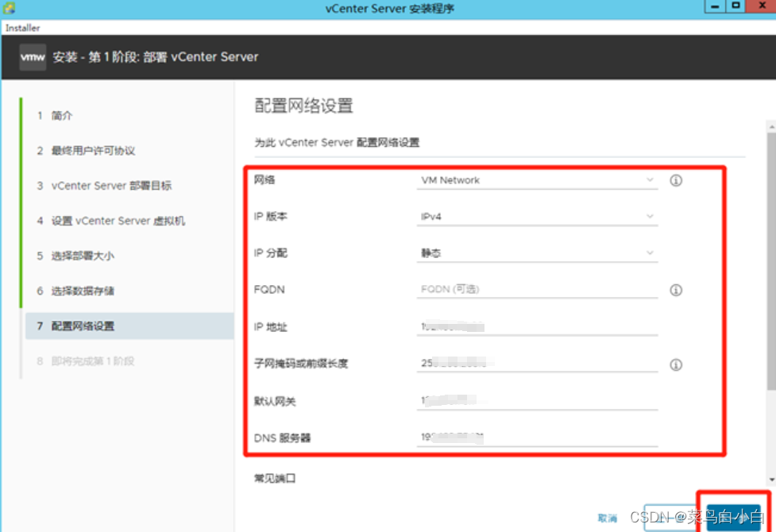Go to step 5 选择部署大小

click(x=75, y=256)
